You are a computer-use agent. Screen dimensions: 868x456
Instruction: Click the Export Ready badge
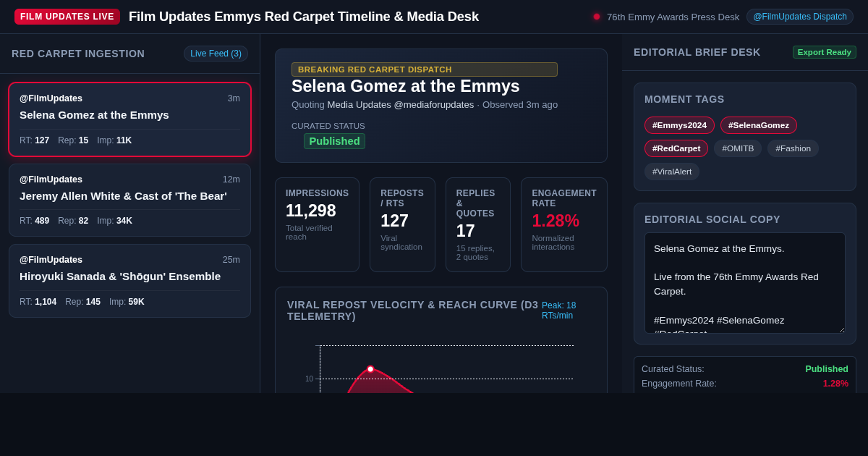[x=825, y=52]
